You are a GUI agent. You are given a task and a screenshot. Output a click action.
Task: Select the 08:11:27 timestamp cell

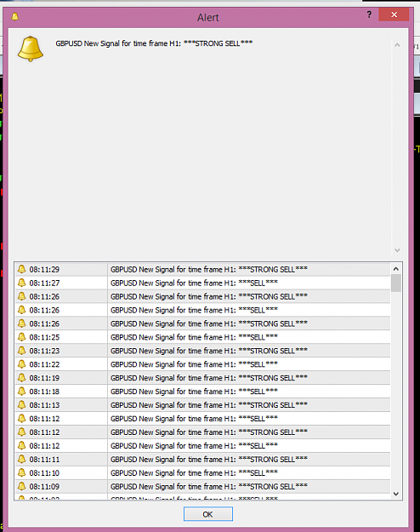click(x=61, y=283)
